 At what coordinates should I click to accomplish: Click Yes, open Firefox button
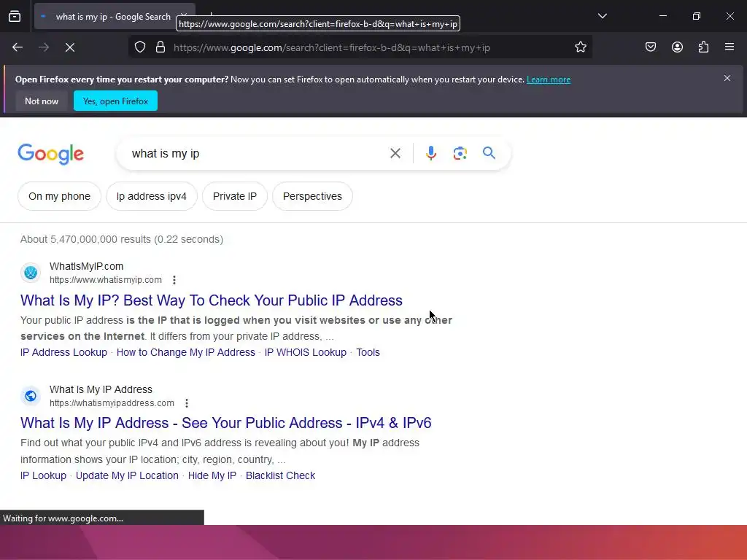coord(115,101)
